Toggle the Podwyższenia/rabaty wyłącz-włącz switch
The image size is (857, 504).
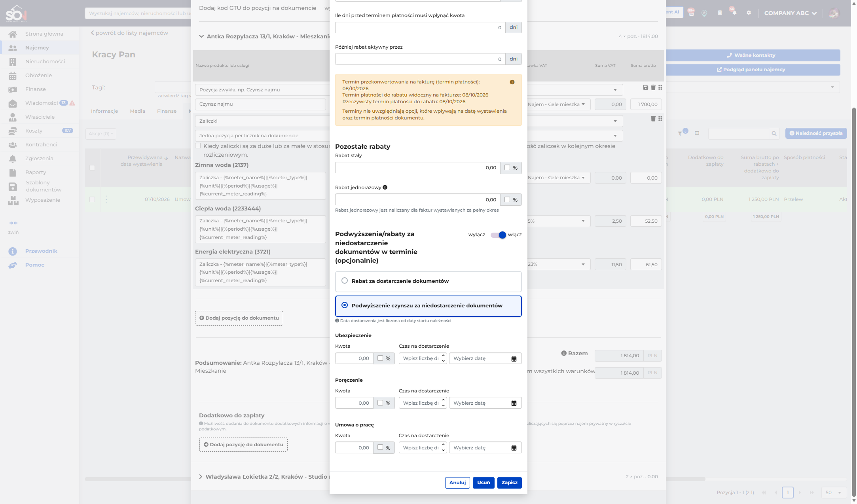coord(498,235)
